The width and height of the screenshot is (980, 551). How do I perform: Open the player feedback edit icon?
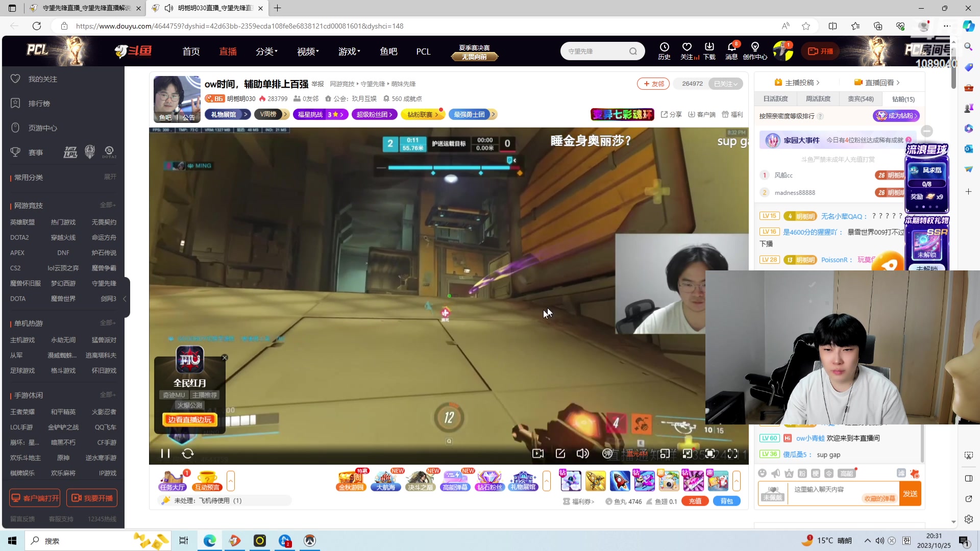tap(560, 454)
